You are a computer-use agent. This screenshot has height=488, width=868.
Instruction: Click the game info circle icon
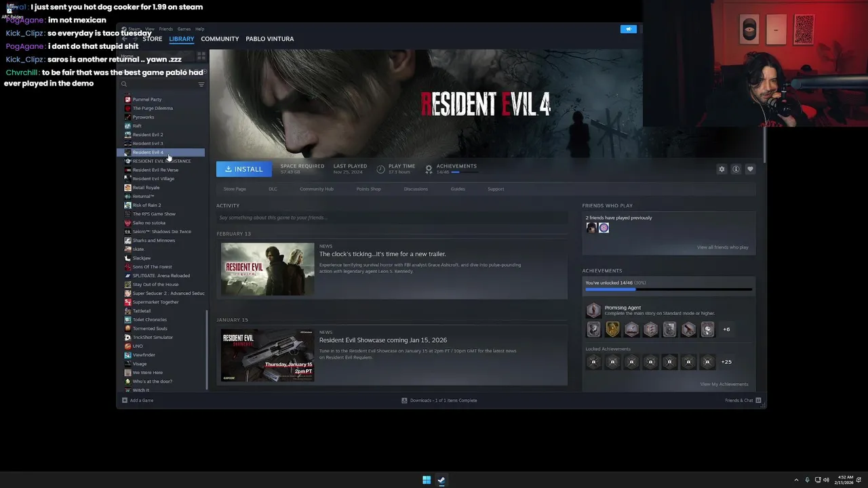(x=736, y=169)
